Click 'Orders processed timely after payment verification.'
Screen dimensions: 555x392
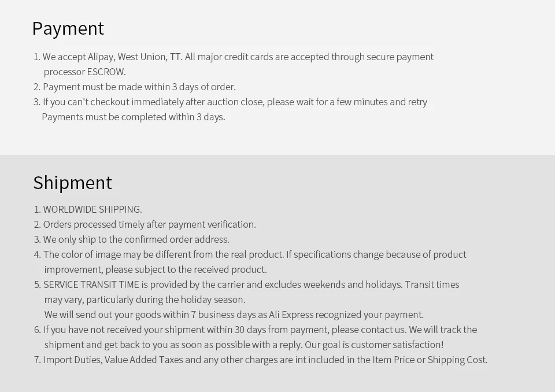pos(145,224)
